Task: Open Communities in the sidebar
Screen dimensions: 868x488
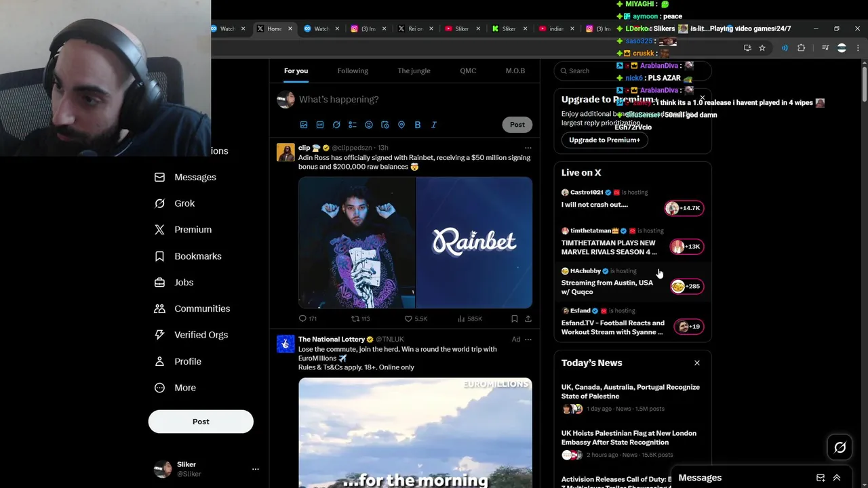Action: tap(192, 308)
